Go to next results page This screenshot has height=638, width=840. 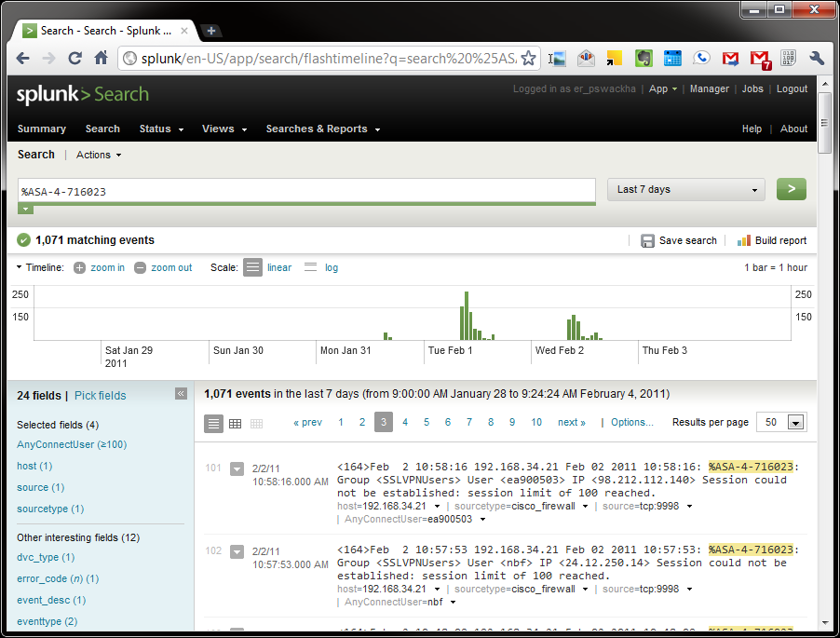pos(572,422)
